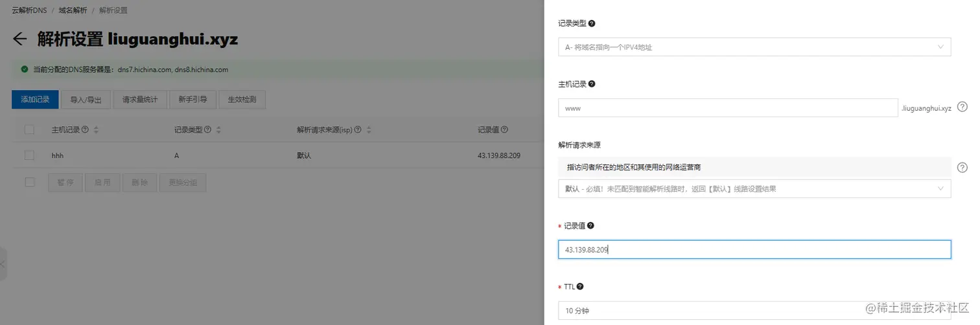Go back using the left arrow icon
The height and width of the screenshot is (325, 980).
point(20,39)
